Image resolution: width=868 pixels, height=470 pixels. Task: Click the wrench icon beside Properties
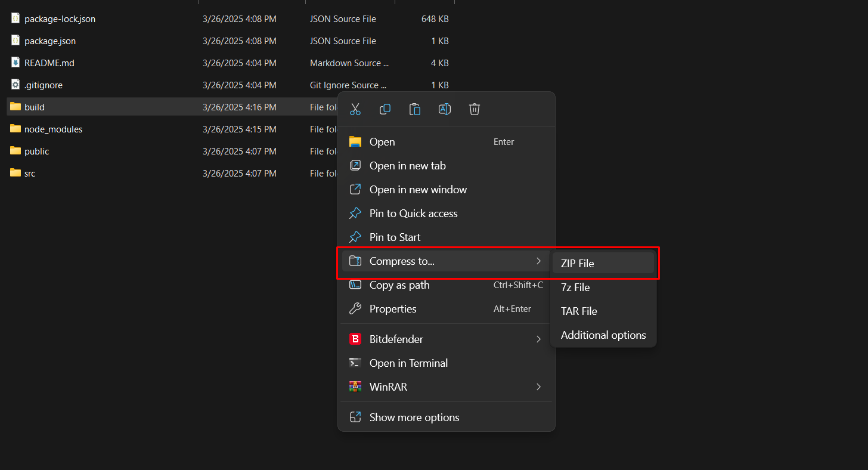(x=355, y=309)
